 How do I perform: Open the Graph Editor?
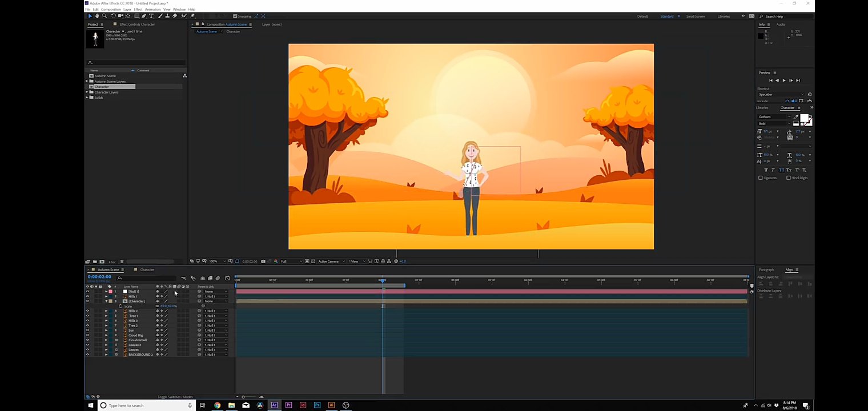click(x=226, y=278)
